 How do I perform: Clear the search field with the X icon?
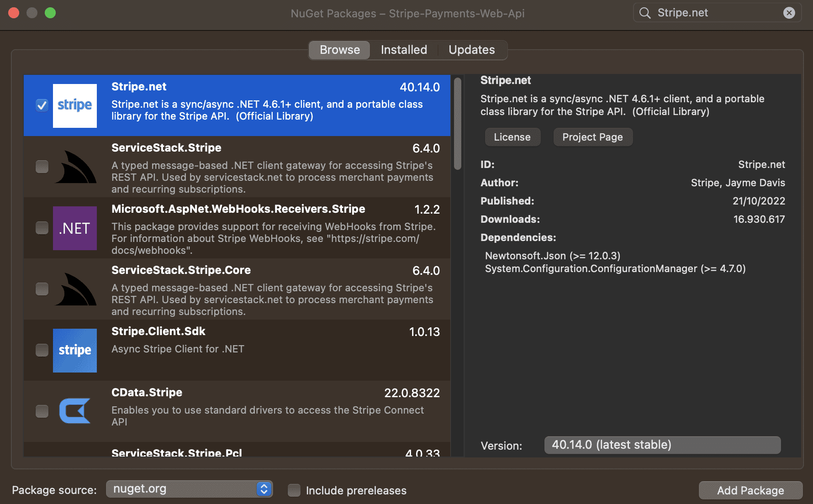[789, 13]
